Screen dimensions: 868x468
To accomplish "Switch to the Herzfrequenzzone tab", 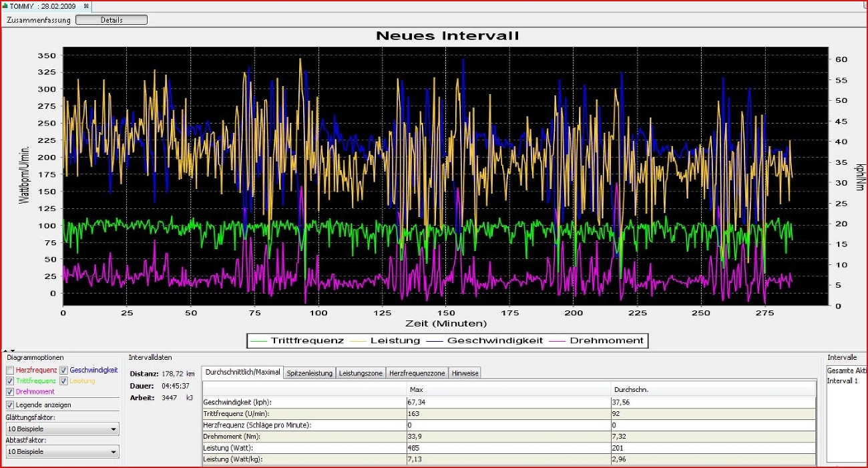I will (417, 373).
